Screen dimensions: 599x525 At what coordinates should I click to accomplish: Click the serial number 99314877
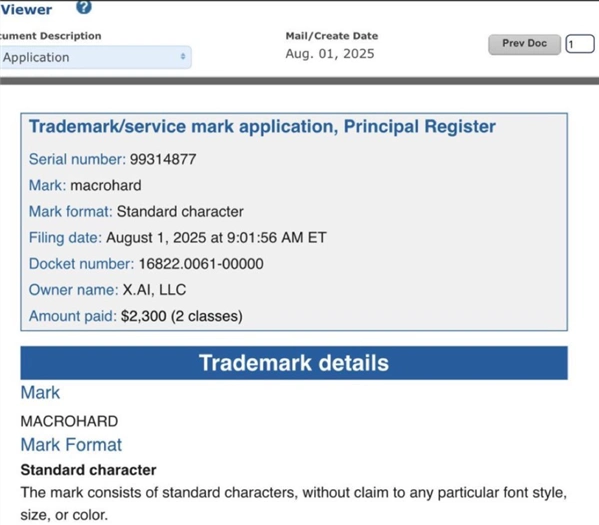[x=163, y=159]
